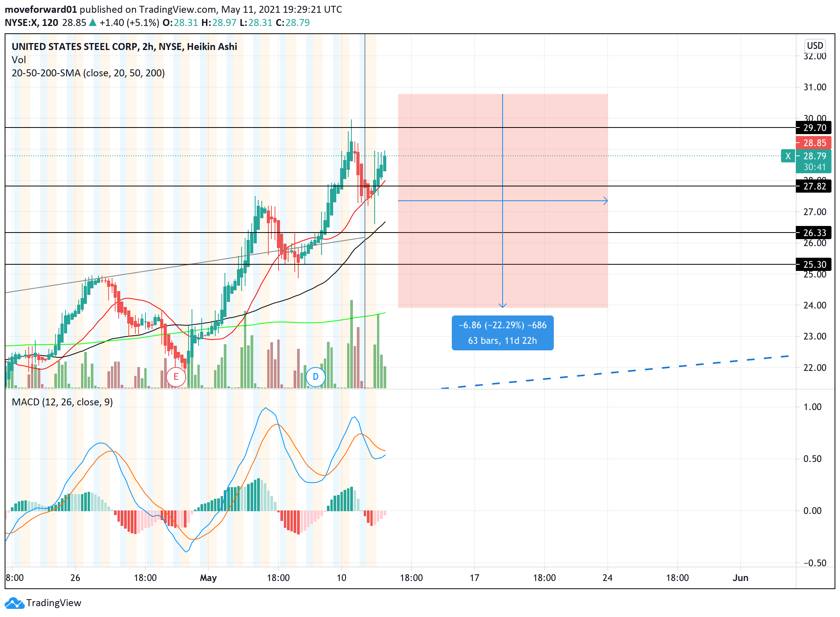Click the 'Jun' time axis label

coord(740,578)
